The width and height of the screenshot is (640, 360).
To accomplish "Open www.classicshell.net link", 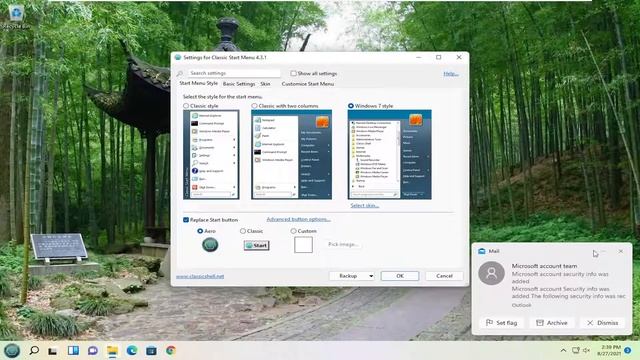I will (200, 276).
